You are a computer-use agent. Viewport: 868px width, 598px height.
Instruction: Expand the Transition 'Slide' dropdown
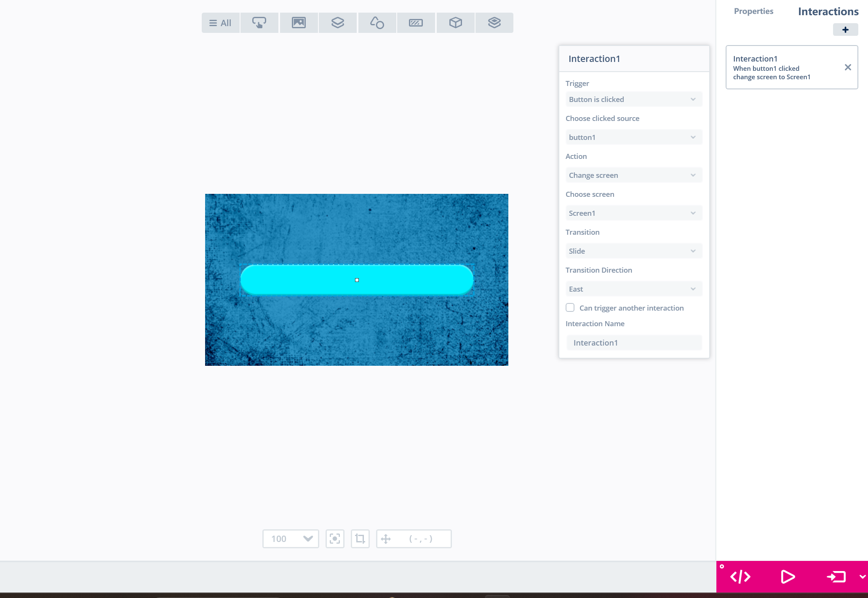click(633, 251)
